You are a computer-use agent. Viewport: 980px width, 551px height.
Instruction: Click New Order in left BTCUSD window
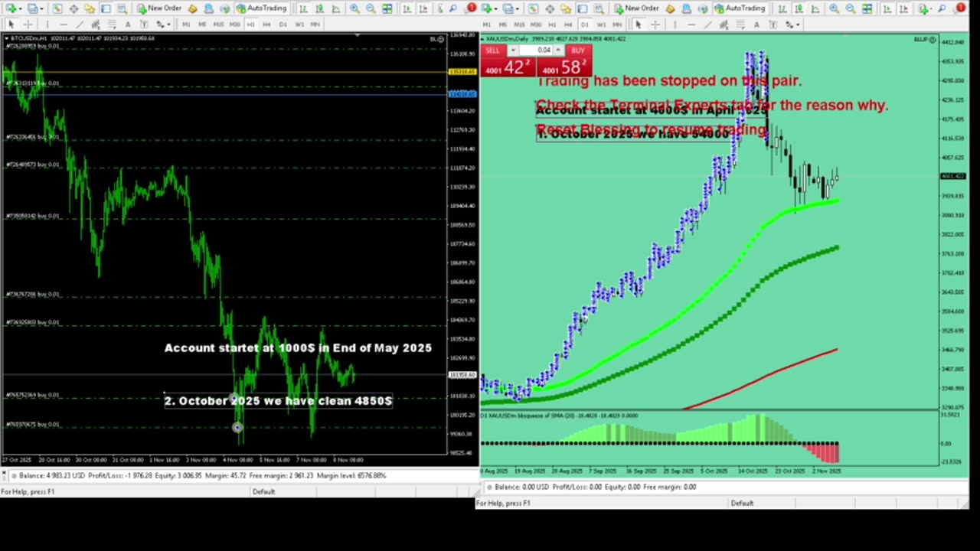159,8
